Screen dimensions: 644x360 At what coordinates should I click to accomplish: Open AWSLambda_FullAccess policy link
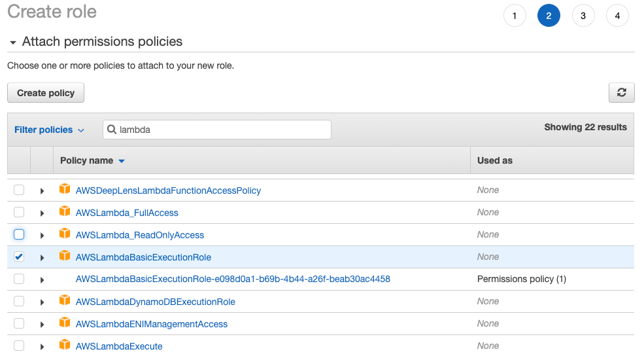pyautogui.click(x=127, y=213)
